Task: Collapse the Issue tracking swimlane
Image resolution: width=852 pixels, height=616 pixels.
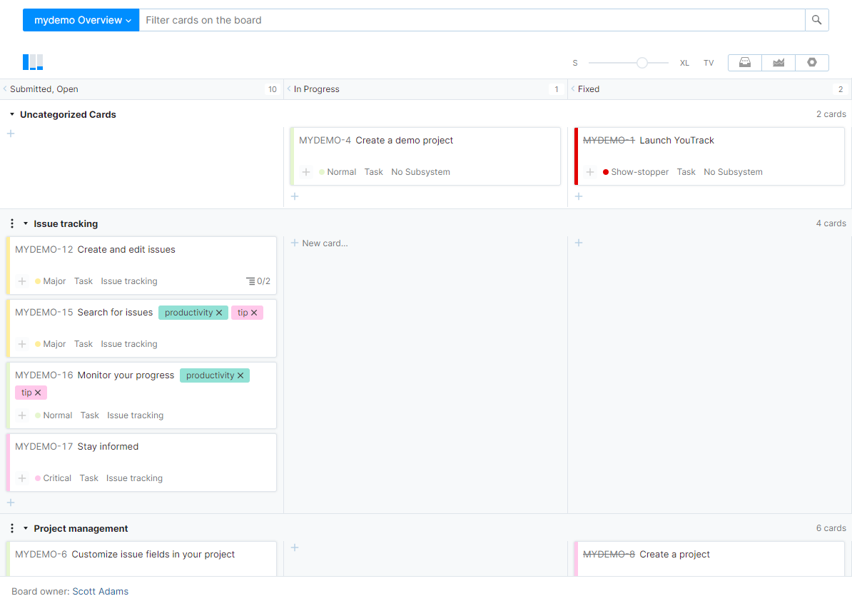Action: [x=26, y=224]
